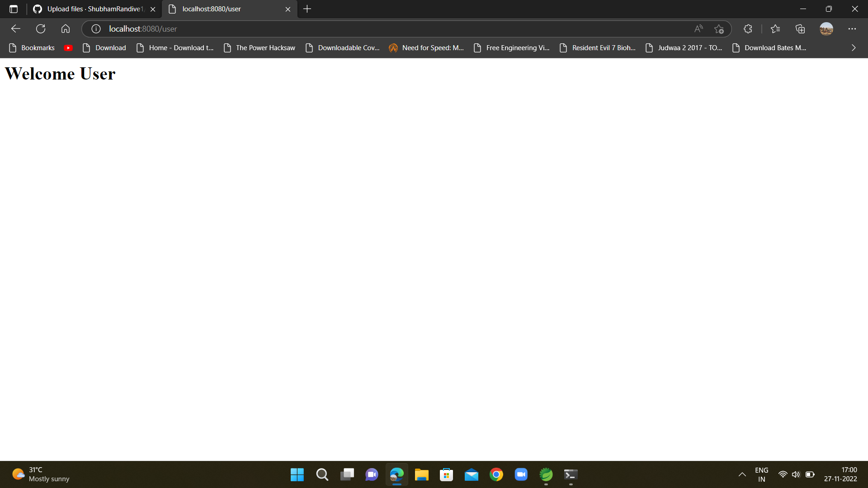
Task: Open the browser Extensions icon
Action: click(747, 28)
